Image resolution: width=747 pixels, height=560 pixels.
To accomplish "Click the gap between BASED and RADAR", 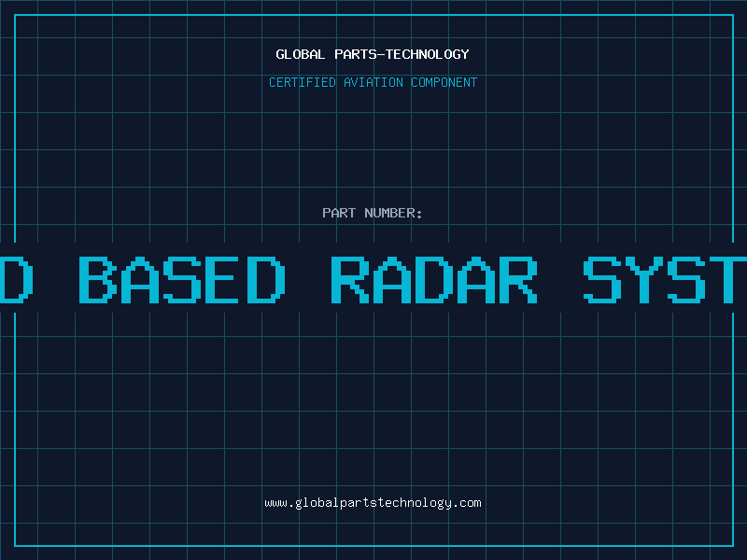I will coord(308,280).
